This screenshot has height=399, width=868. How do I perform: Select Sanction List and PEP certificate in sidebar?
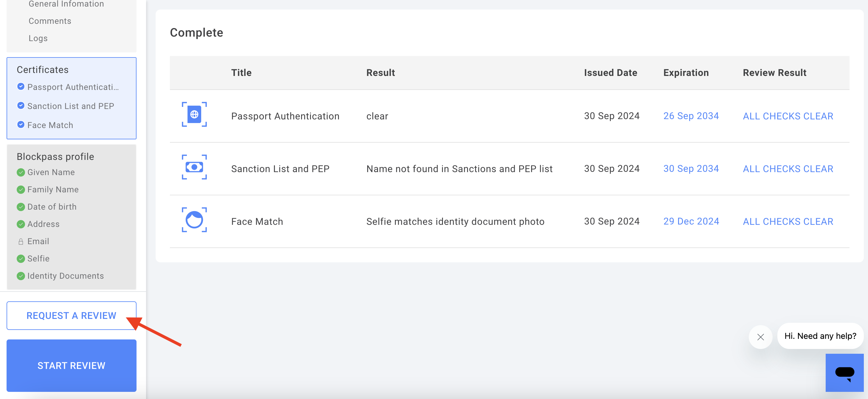[x=71, y=106]
